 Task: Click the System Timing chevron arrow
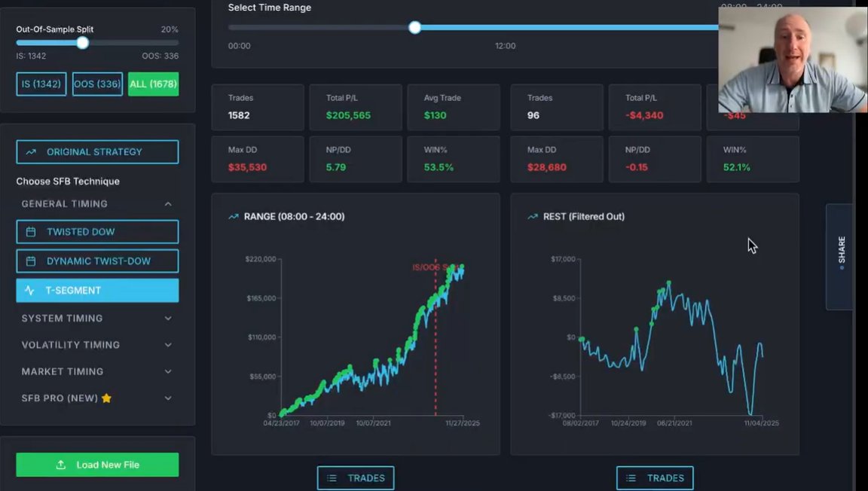point(168,319)
